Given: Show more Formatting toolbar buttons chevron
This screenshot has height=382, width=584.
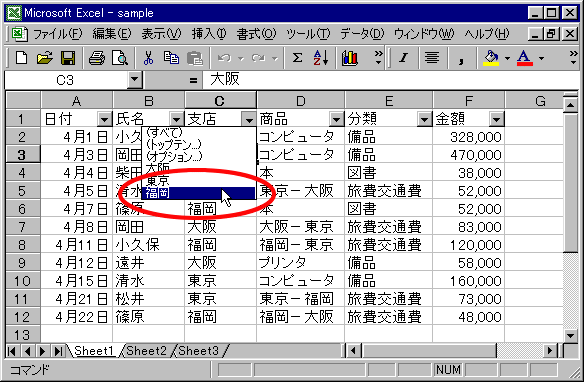Looking at the screenshot, I should click(574, 58).
